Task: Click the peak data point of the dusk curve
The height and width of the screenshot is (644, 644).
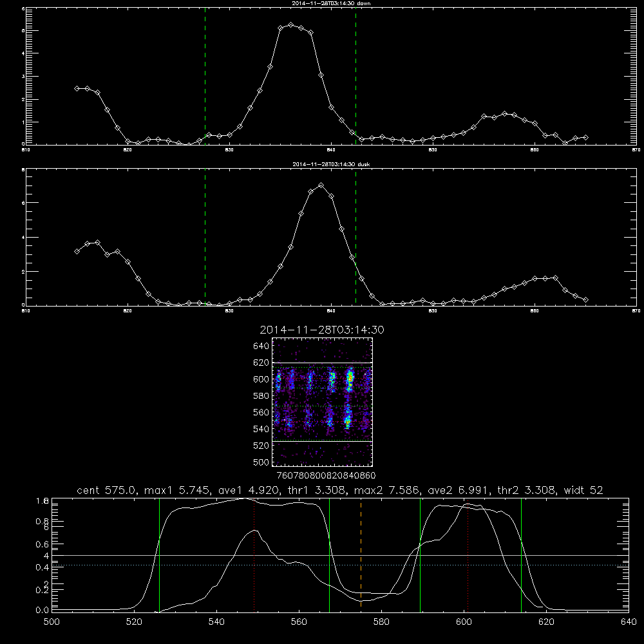Action: (x=321, y=185)
